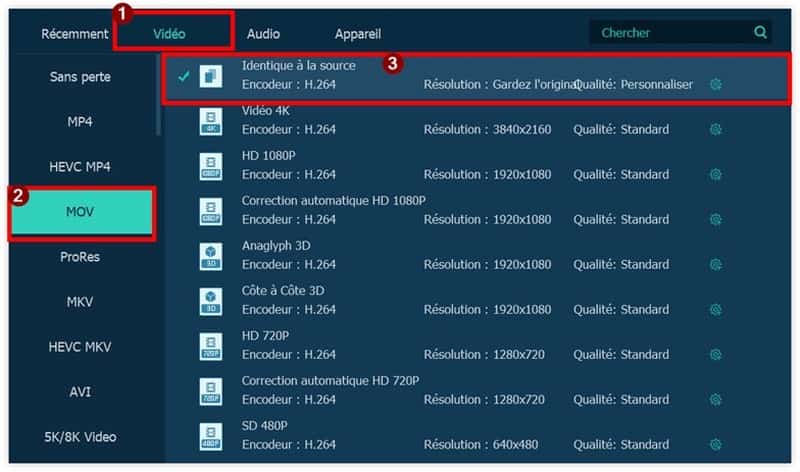
Task: Select ProRes in format list
Action: click(x=80, y=257)
